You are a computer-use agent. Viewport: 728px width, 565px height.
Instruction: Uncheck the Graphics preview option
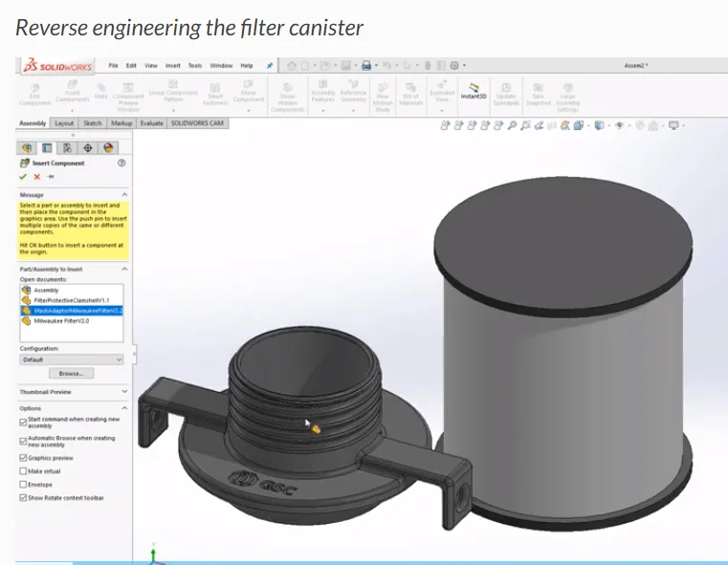coord(24,458)
